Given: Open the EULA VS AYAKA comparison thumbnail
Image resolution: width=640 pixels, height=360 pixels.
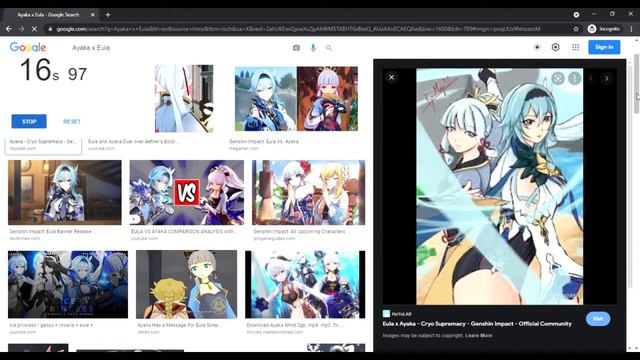Looking at the screenshot, I should [187, 192].
